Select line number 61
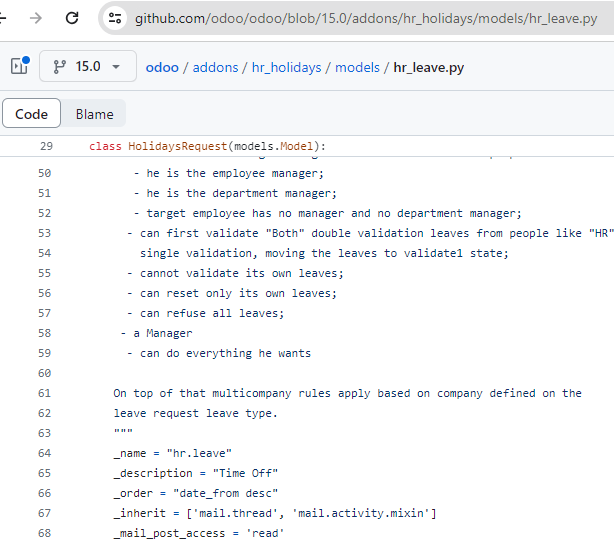Image resolution: width=614 pixels, height=539 pixels. coord(45,393)
